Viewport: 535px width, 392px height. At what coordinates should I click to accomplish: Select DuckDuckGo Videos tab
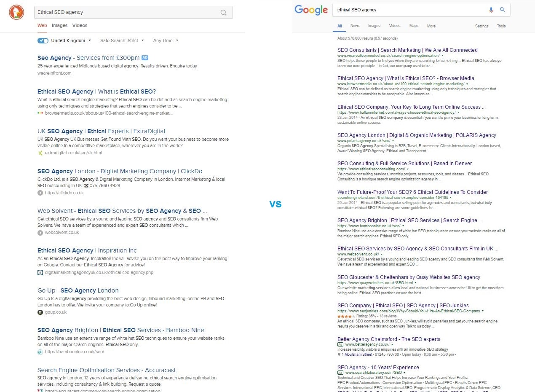[x=80, y=25]
